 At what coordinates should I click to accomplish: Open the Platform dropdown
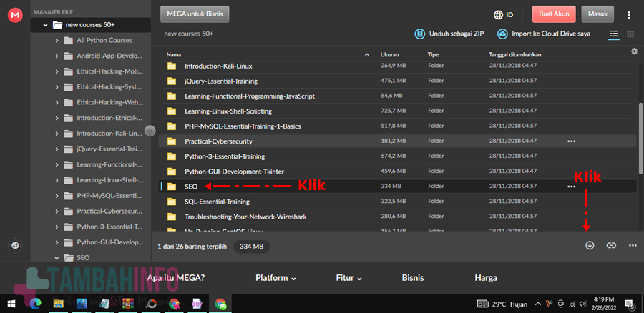tap(275, 278)
